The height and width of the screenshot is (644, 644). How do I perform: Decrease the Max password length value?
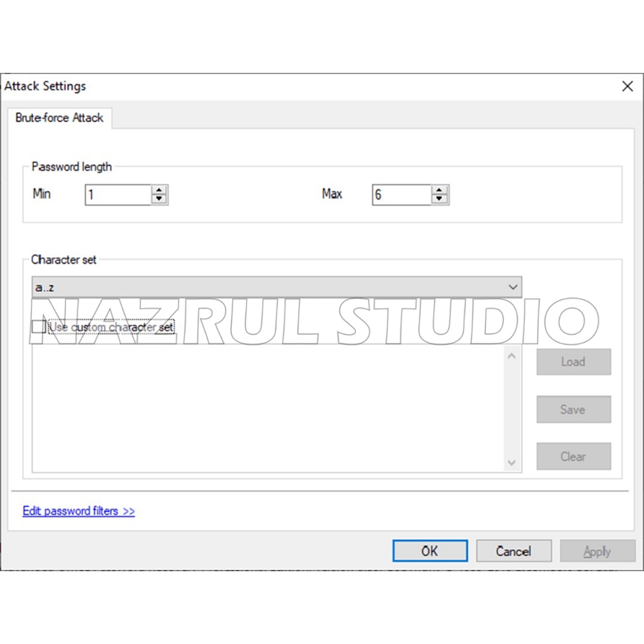(440, 199)
